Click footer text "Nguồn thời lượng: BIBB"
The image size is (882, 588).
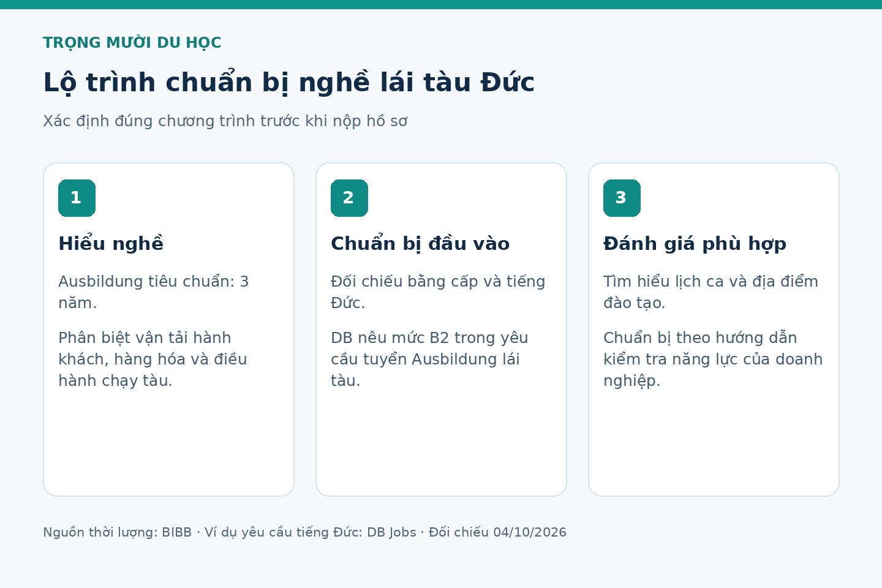pyautogui.click(x=117, y=532)
